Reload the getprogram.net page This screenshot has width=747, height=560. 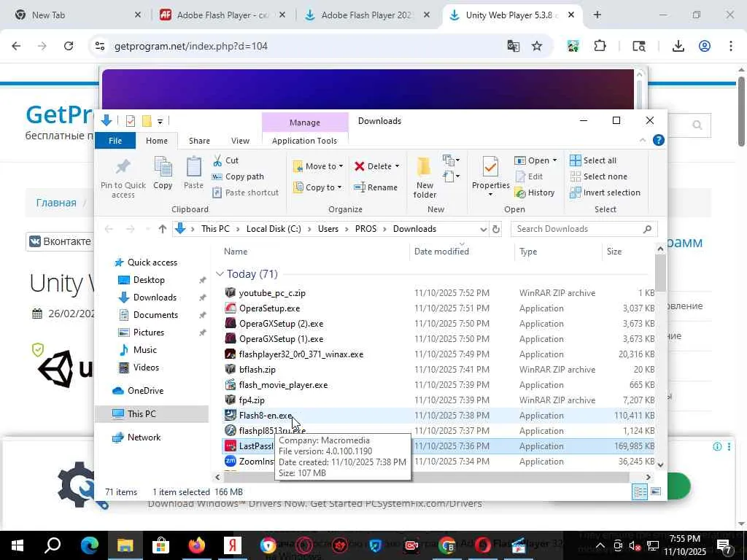[69, 46]
